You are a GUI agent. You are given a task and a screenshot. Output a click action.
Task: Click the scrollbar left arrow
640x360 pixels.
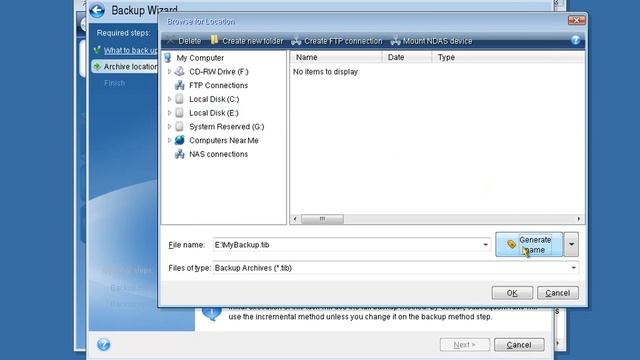click(295, 219)
